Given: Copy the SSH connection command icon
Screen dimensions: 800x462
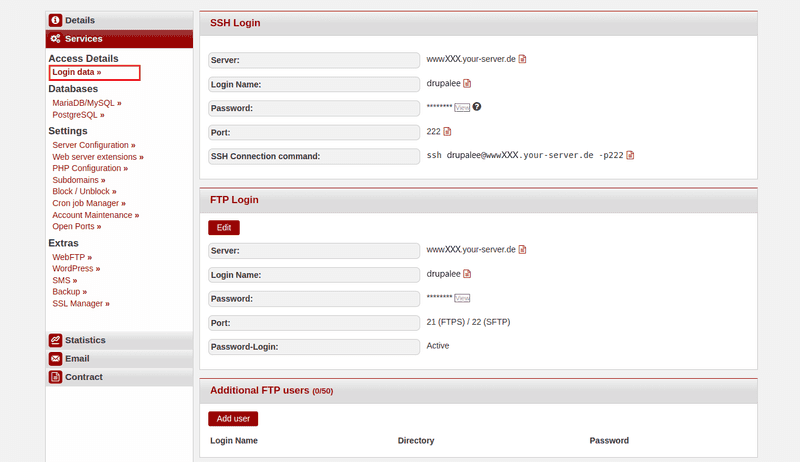Looking at the screenshot, I should tap(631, 155).
